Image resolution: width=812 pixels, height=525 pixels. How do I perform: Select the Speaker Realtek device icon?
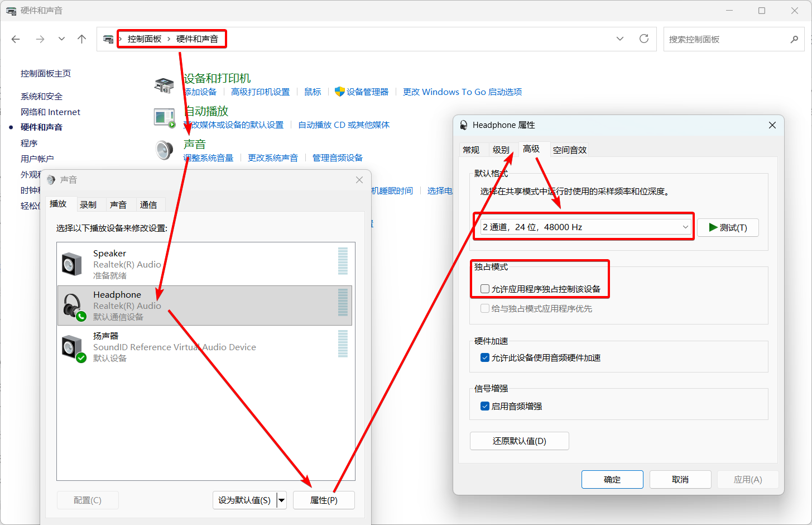click(x=72, y=264)
